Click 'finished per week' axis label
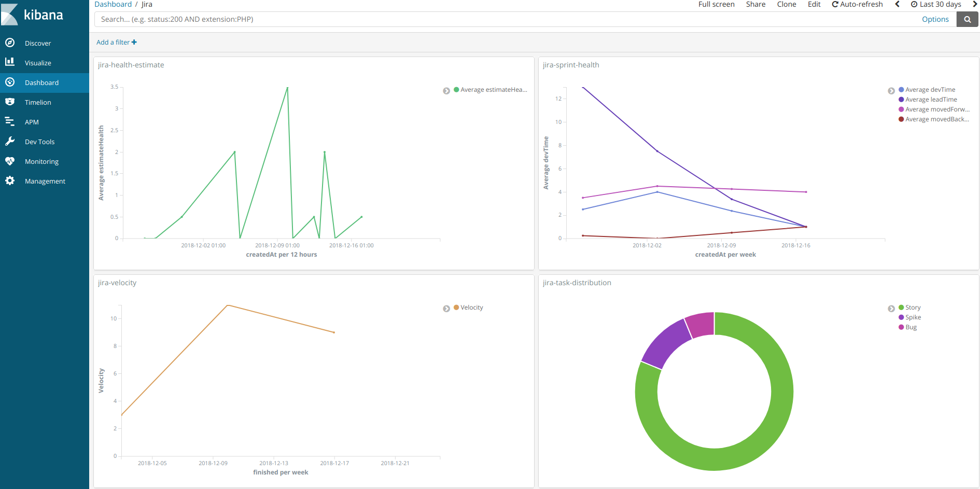The height and width of the screenshot is (489, 980). (x=281, y=472)
